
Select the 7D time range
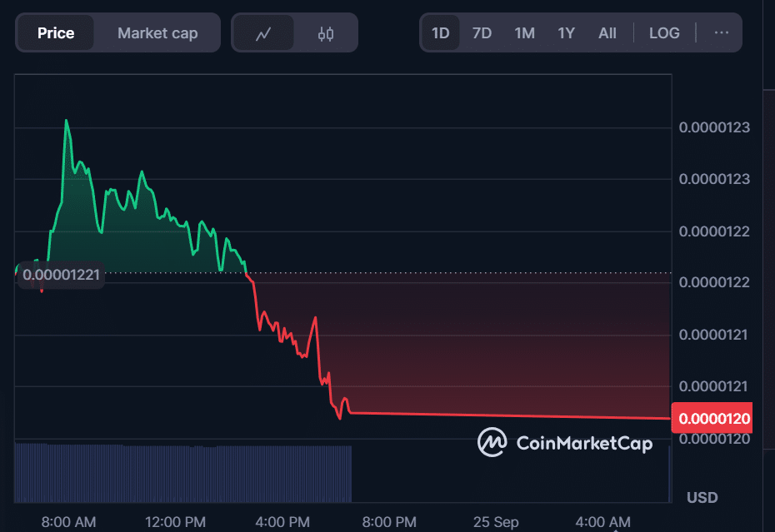(482, 33)
